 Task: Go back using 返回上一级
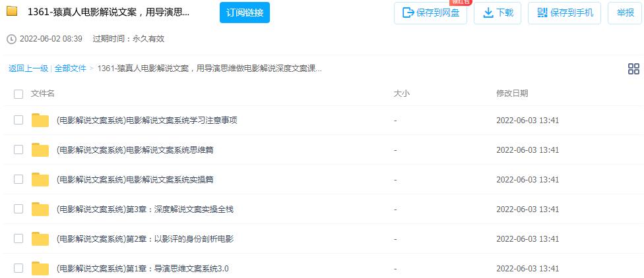28,69
